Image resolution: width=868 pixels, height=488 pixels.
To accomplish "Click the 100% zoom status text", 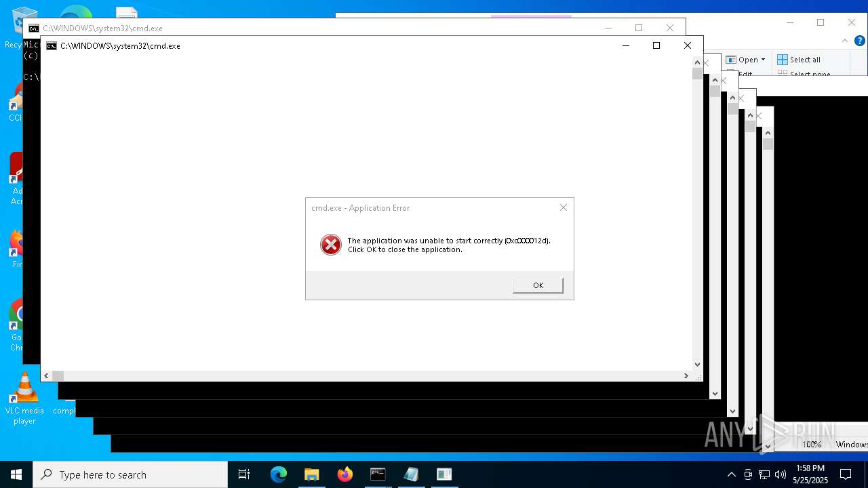I will (x=812, y=445).
